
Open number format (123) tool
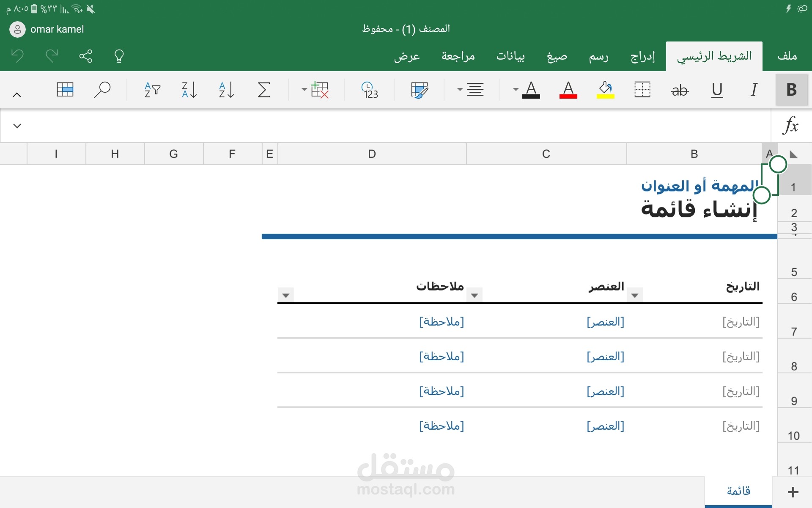[370, 90]
